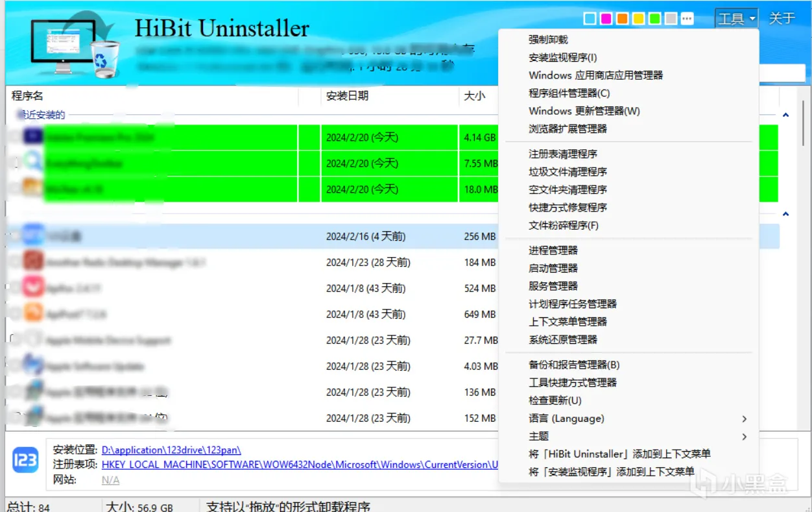Click the program icon in the 136 MB row
812x512 pixels.
tap(34, 392)
